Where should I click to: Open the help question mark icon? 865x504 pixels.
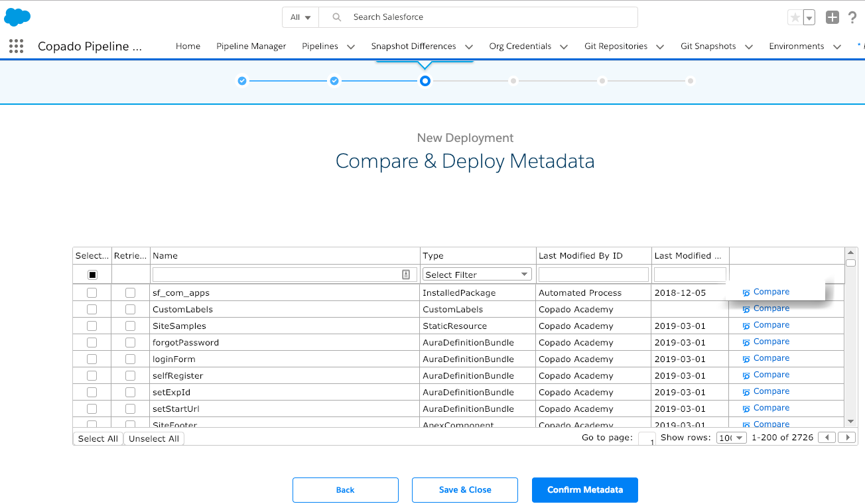tap(853, 18)
